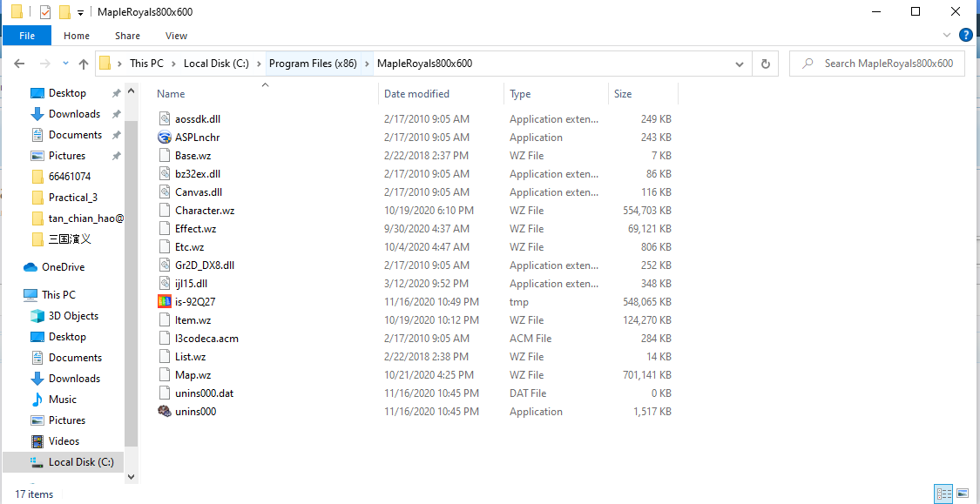Select the unins000.dat file
Viewport: 980px width, 504px height.
pyautogui.click(x=205, y=393)
